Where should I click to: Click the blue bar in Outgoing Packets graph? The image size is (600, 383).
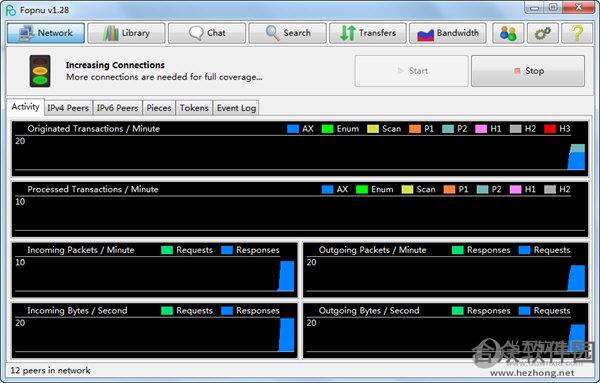(577, 278)
